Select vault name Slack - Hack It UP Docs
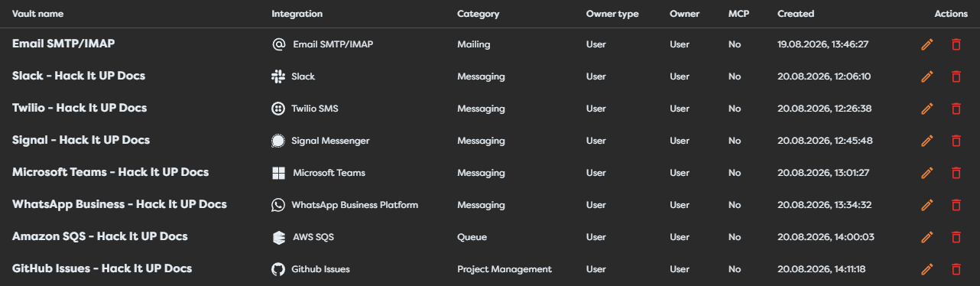980x286 pixels. coord(79,76)
